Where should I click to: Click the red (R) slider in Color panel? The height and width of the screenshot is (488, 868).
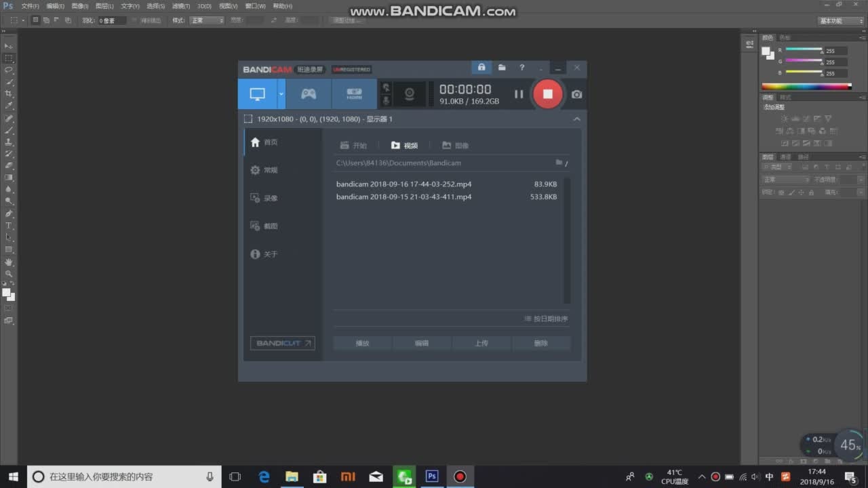[x=804, y=50]
